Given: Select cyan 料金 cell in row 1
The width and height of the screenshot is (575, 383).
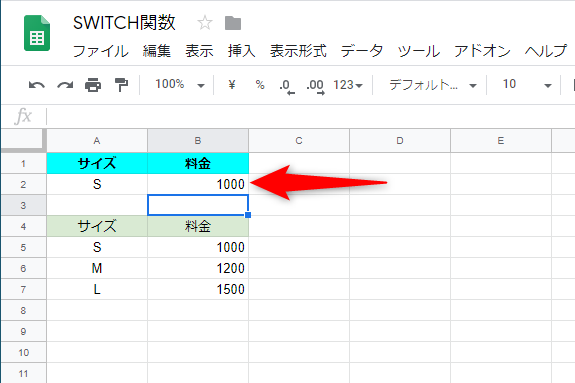Looking at the screenshot, I should click(x=198, y=163).
